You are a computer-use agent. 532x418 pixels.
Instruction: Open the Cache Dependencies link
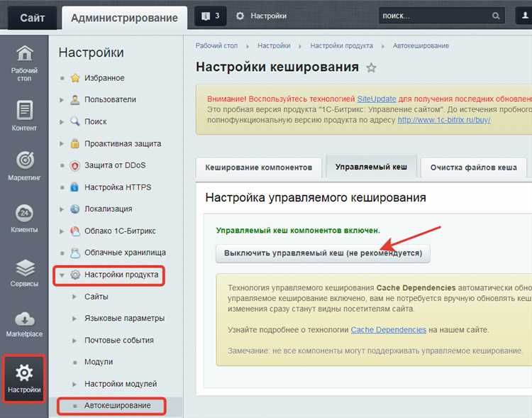click(x=389, y=330)
